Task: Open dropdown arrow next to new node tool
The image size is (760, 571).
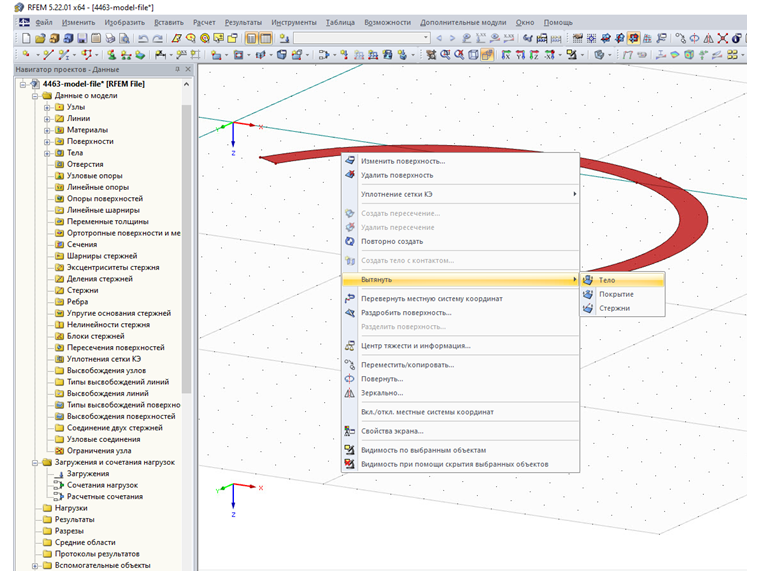Action: tap(37, 55)
